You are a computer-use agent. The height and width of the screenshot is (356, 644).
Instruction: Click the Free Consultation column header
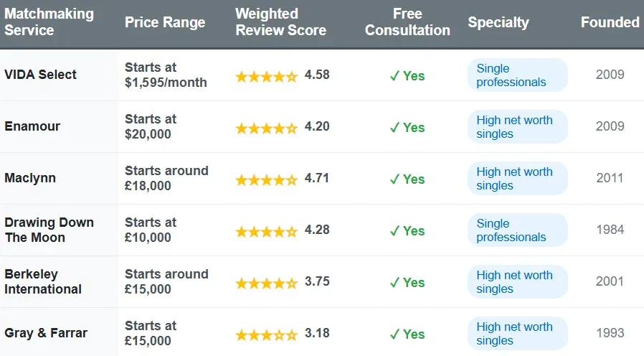[x=407, y=22]
